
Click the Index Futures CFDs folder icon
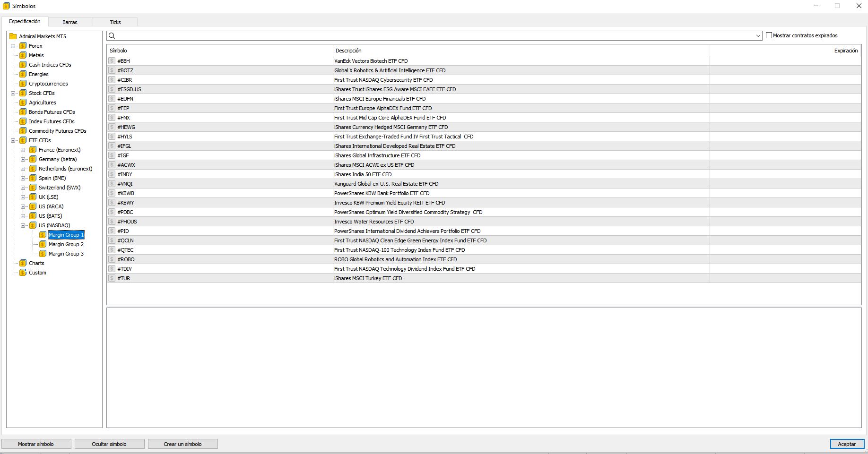23,121
